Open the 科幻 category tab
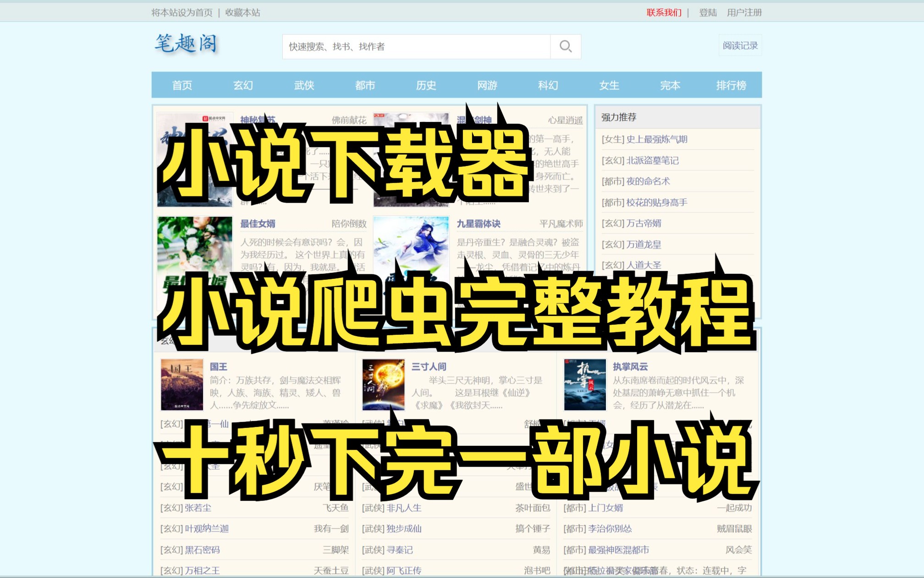924x578 pixels. (548, 85)
